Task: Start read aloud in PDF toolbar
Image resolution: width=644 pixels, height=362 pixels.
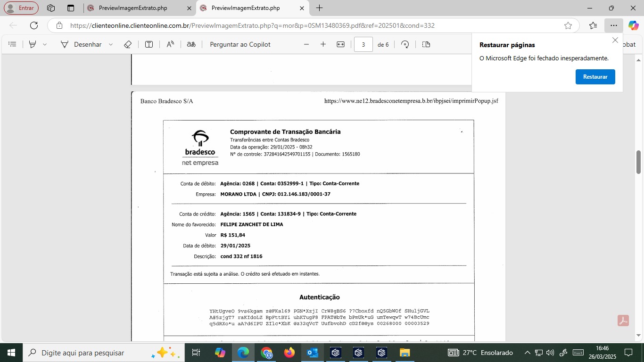Action: [x=170, y=44]
